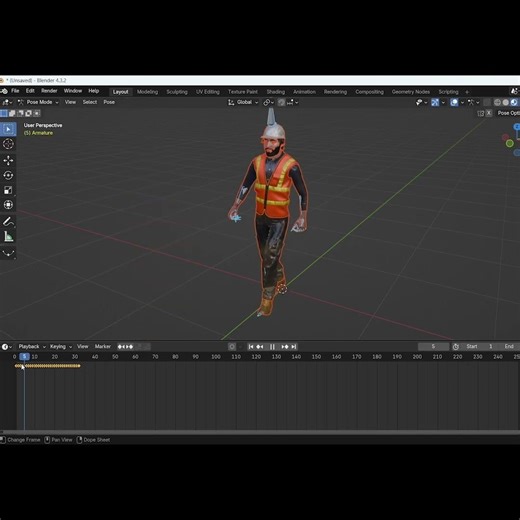Switch to wireframe viewport shading
This screenshot has height=520, width=520.
pyautogui.click(x=497, y=102)
